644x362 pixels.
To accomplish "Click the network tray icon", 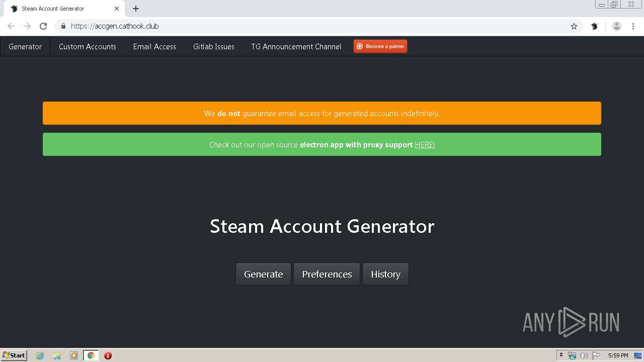I will click(x=572, y=355).
